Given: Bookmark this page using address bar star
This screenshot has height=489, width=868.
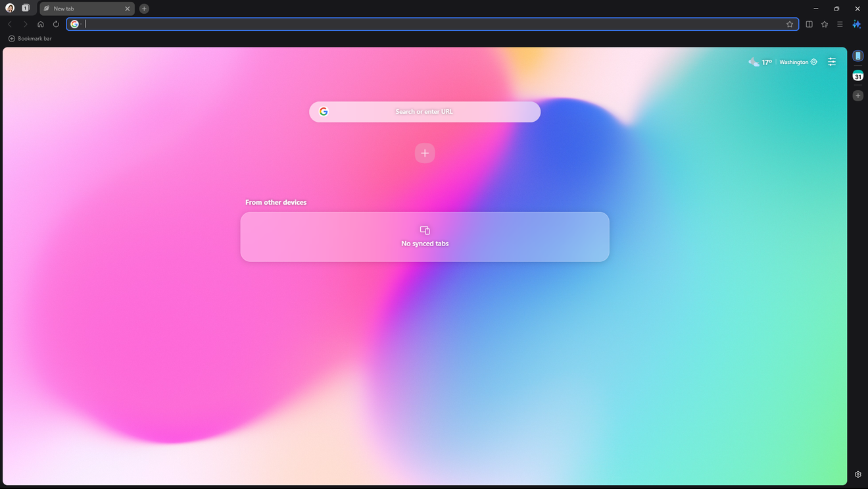Looking at the screenshot, I should [790, 24].
